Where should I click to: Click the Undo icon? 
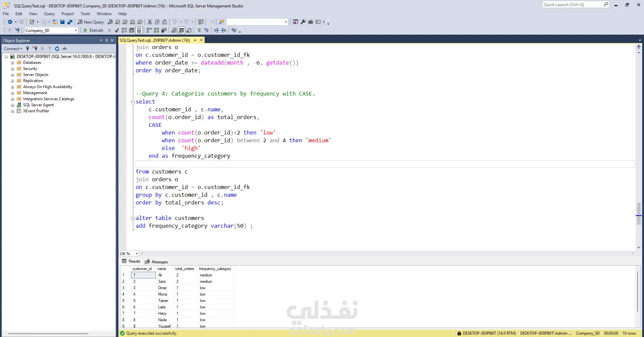174,22
